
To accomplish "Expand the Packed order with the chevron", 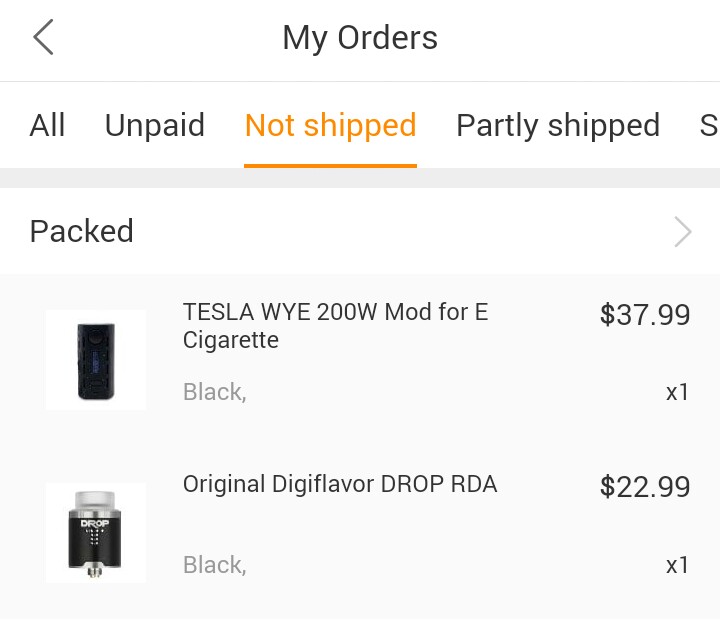I will point(683,232).
